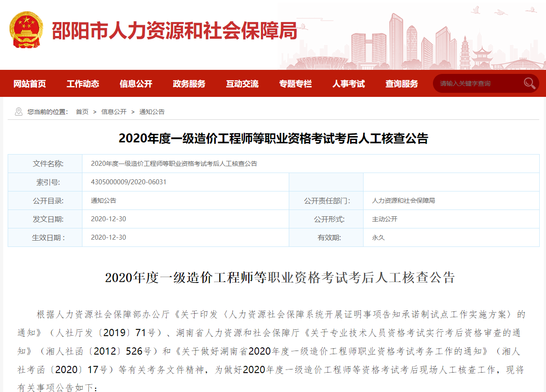Click the bold announcement page heading

(273, 138)
